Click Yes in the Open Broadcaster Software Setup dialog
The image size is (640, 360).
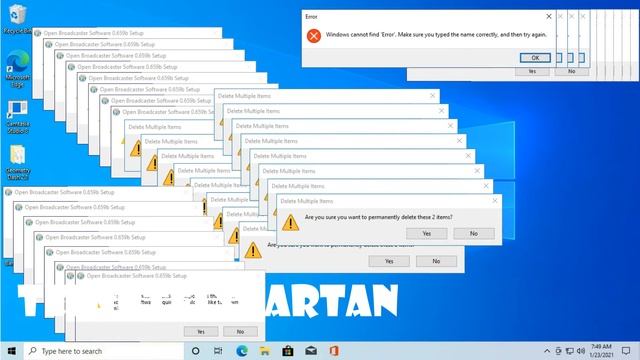pyautogui.click(x=201, y=331)
